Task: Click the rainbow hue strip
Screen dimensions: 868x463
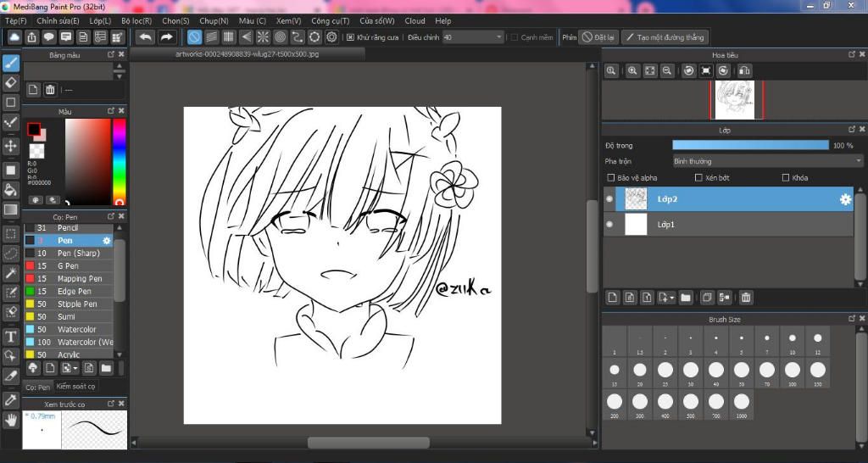Action: point(119,161)
